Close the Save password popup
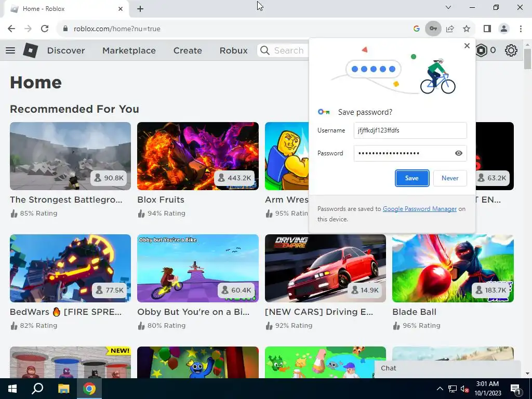532x399 pixels. [467, 46]
